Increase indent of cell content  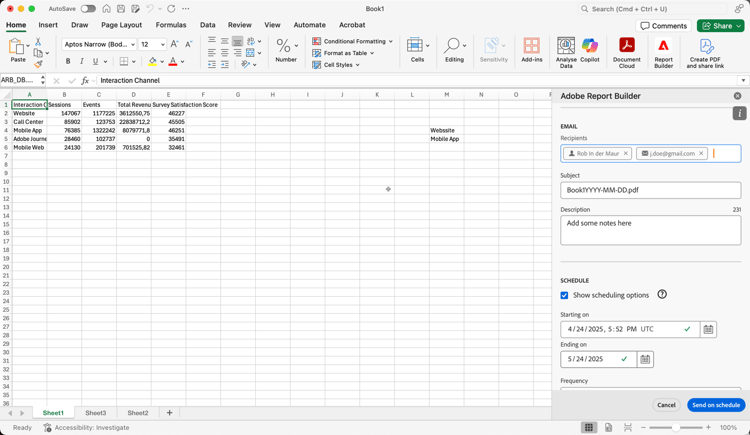(x=224, y=64)
